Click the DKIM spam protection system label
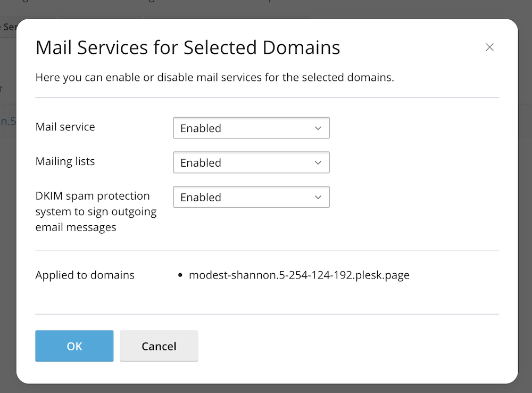Image resolution: width=532 pixels, height=393 pixels. tap(96, 211)
